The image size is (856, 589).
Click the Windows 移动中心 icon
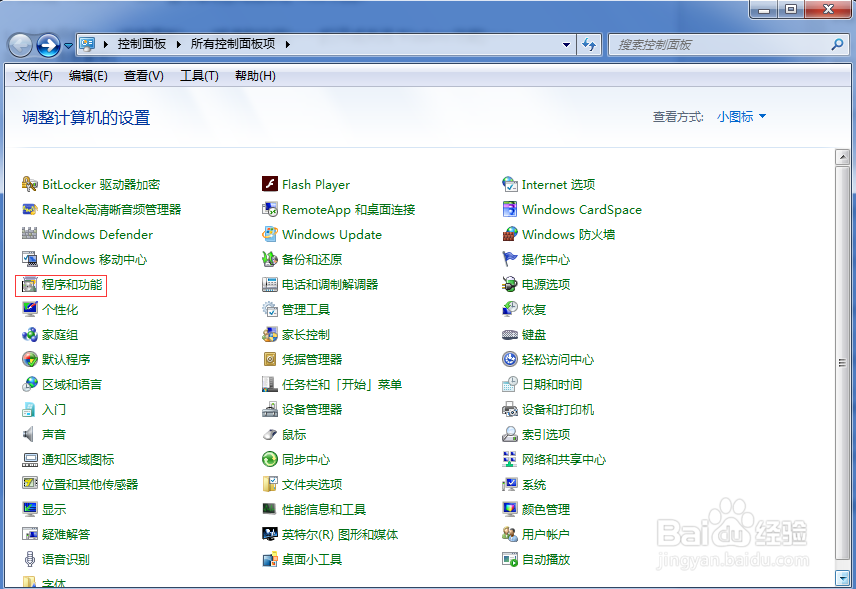coord(29,259)
